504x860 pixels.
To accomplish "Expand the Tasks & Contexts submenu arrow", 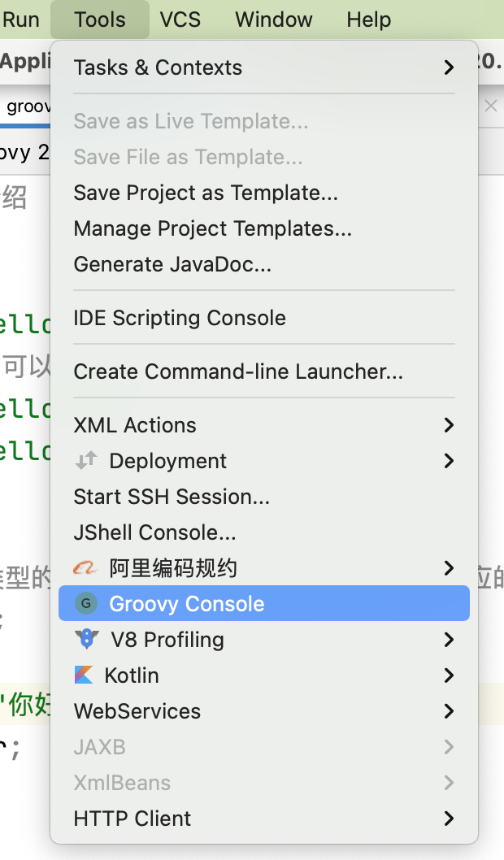I will pos(449,67).
